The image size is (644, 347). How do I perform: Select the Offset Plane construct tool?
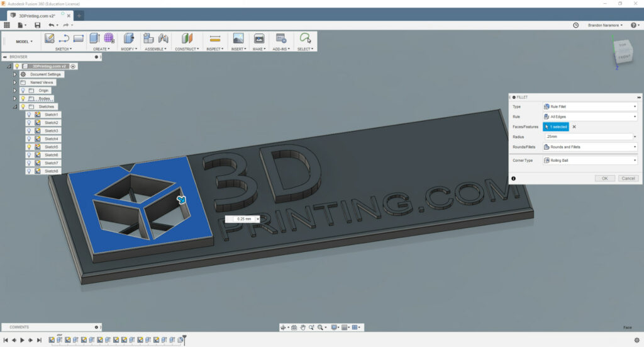[187, 38]
